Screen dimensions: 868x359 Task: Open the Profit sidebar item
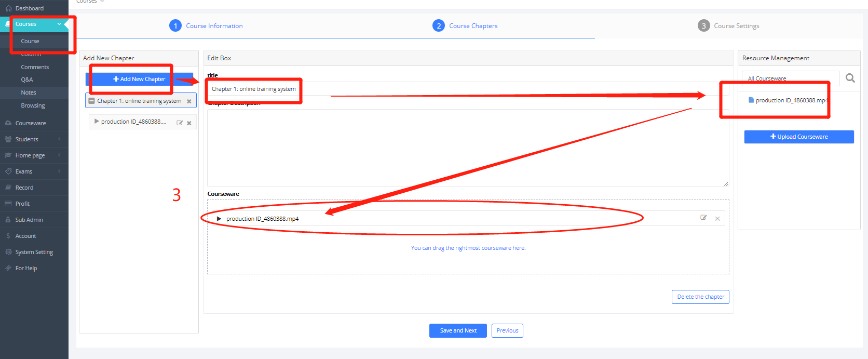point(22,204)
